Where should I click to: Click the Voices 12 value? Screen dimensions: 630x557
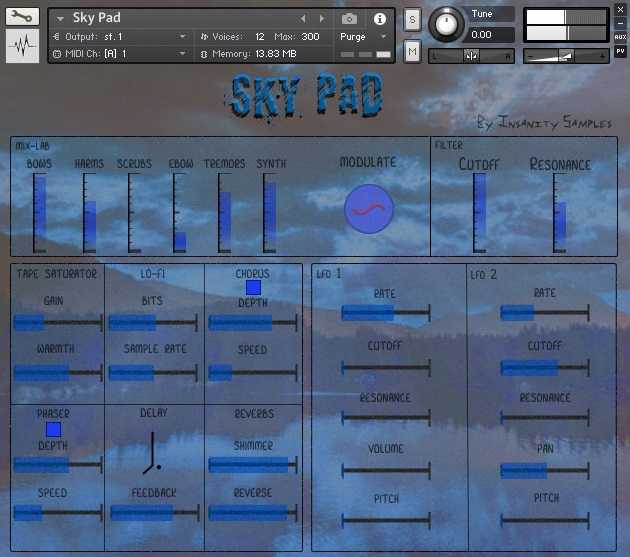pos(260,37)
